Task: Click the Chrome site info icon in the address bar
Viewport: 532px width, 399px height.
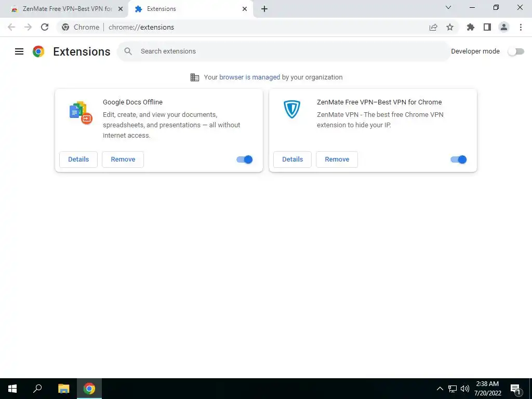Action: (65, 27)
